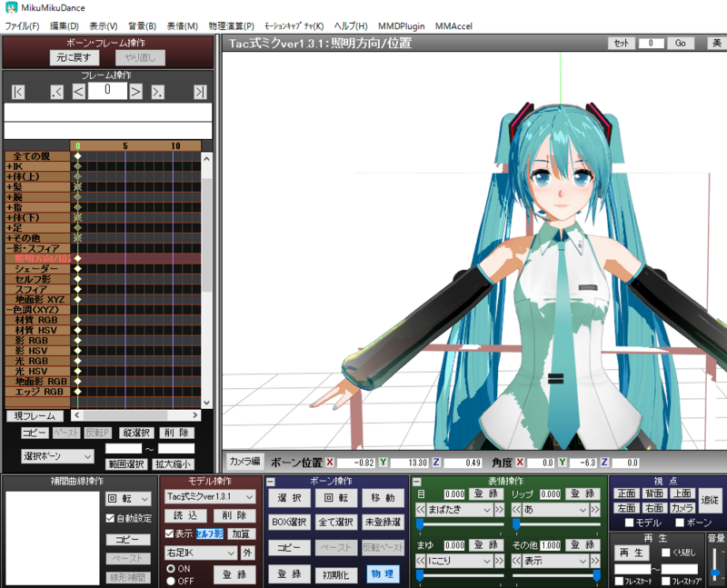Collapse the 表情操作 panel minus icon
This screenshot has height=588, width=727.
point(417,482)
